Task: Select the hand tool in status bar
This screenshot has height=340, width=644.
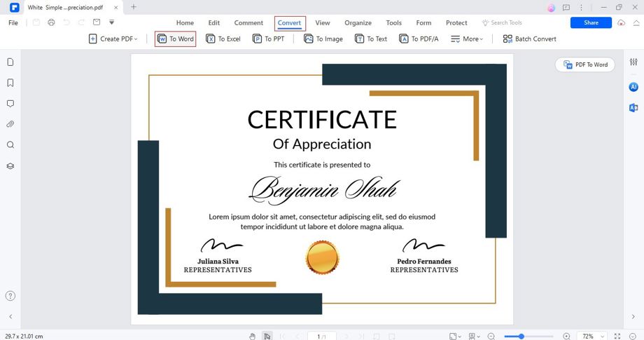Action: [x=252, y=336]
